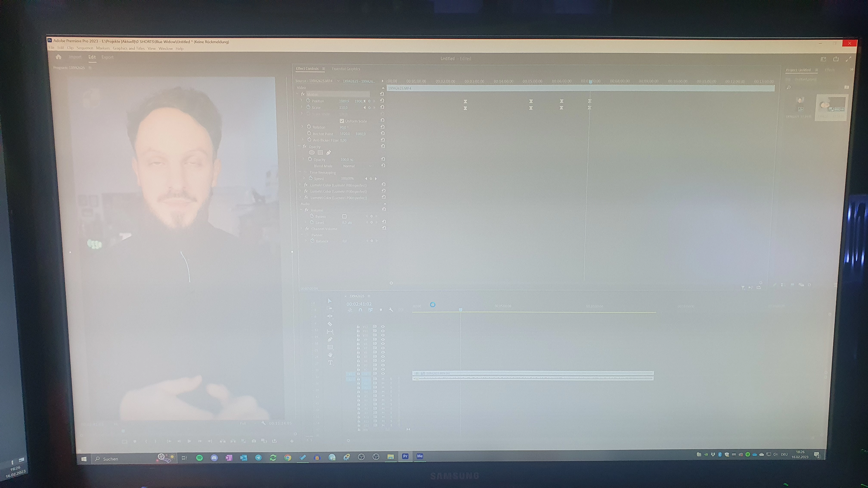Go to the Export workspace
The image size is (868, 488).
tap(107, 57)
